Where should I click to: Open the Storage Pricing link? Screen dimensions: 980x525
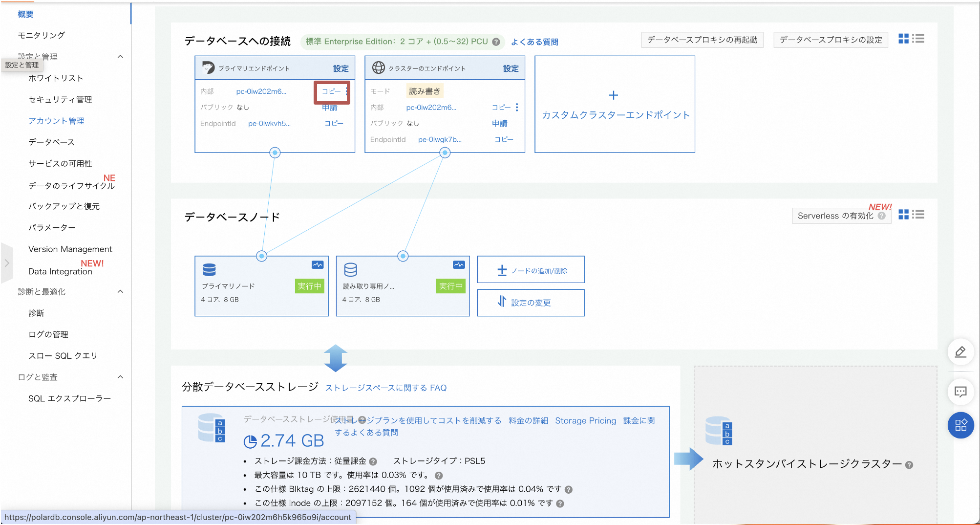tap(585, 420)
